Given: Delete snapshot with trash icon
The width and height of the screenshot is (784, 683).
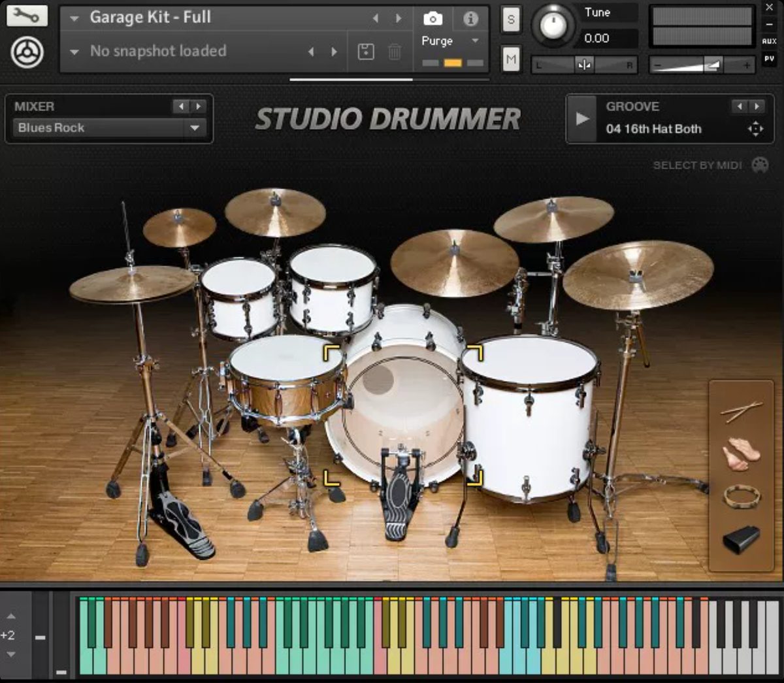Looking at the screenshot, I should [395, 51].
